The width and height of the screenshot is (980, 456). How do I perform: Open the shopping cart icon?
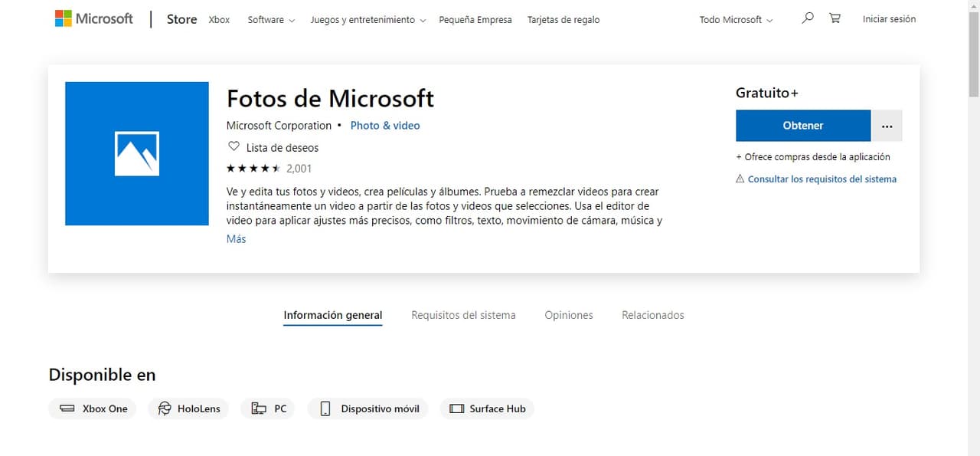click(835, 17)
